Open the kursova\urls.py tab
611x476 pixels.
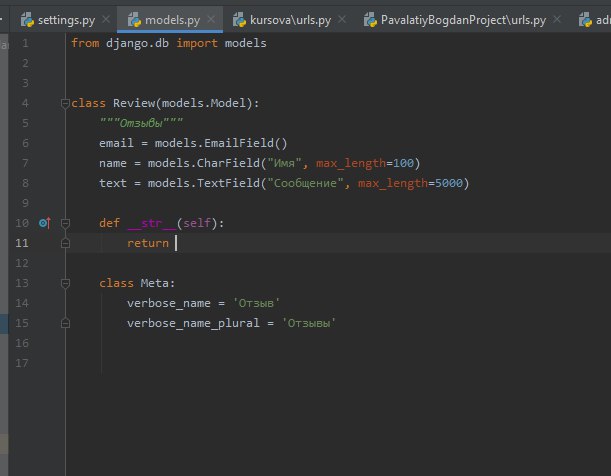pyautogui.click(x=290, y=19)
